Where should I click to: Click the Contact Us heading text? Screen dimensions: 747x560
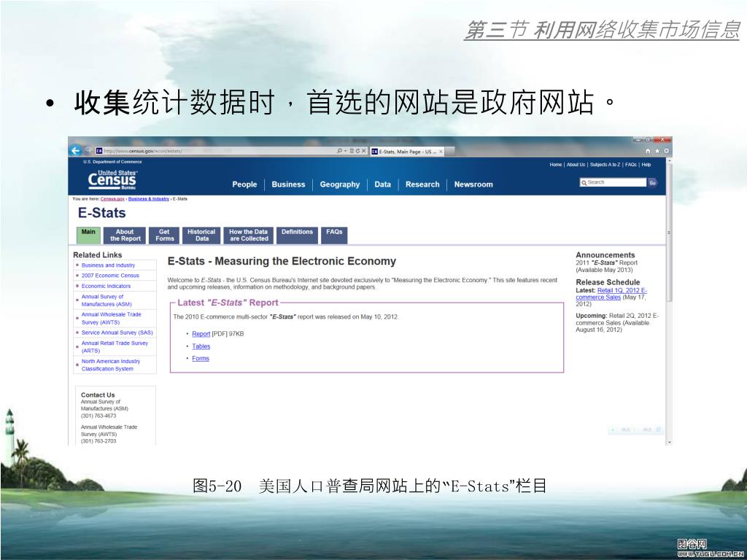[98, 394]
